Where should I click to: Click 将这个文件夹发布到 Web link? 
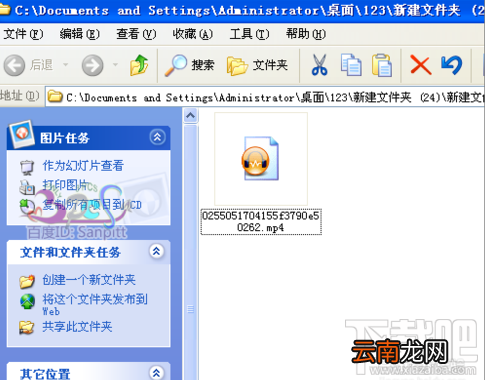tap(95, 304)
